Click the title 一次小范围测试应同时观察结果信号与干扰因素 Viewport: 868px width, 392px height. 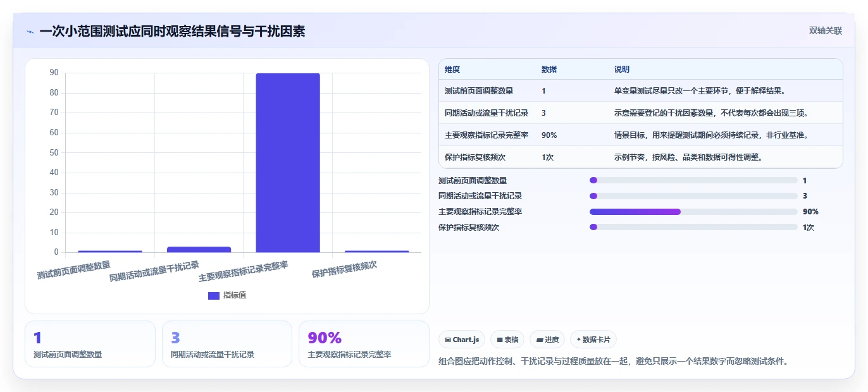click(172, 31)
